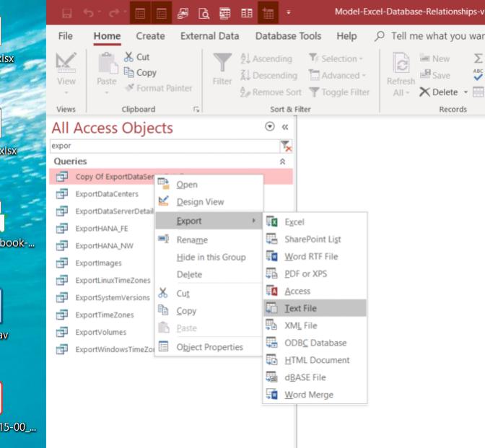The width and height of the screenshot is (485, 448).
Task: Click the Toggle Filter button
Action: point(339,92)
